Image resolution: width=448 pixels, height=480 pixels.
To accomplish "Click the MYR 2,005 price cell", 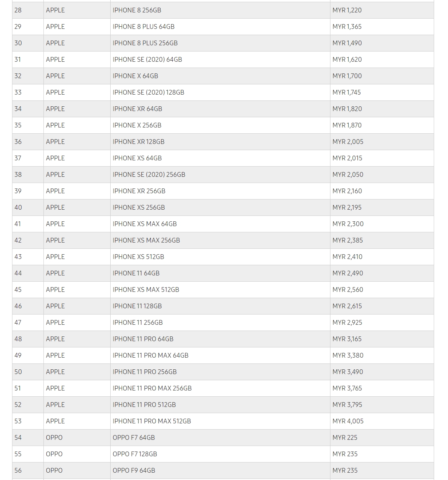I will (x=348, y=142).
